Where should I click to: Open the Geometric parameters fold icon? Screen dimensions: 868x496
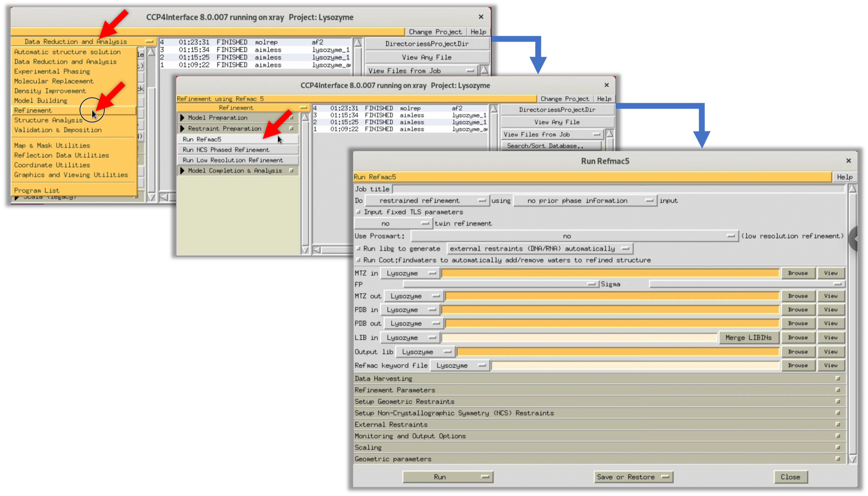click(837, 459)
